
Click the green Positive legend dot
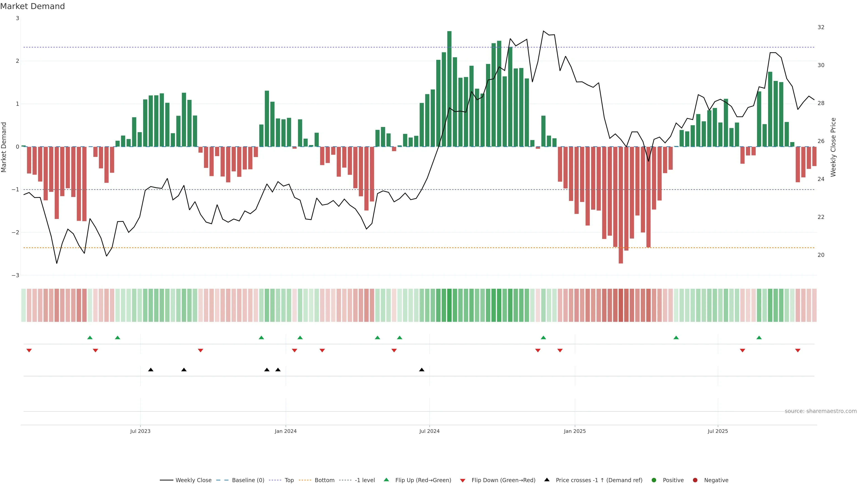[654, 480]
